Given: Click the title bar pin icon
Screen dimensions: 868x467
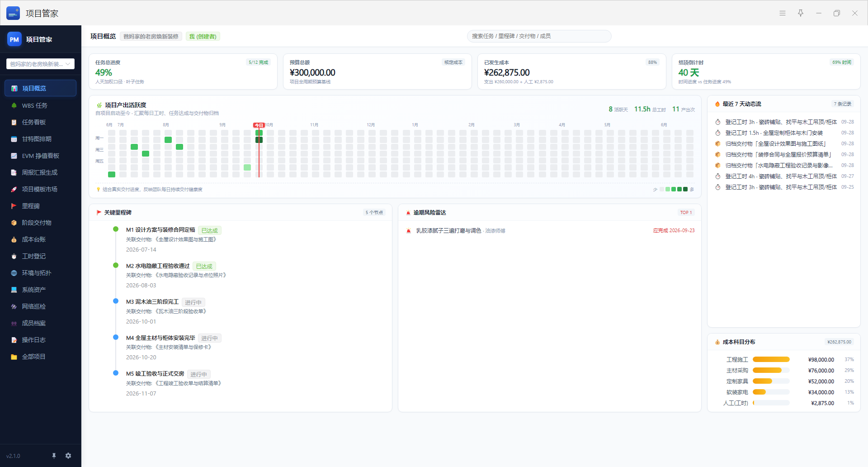Looking at the screenshot, I should (801, 13).
